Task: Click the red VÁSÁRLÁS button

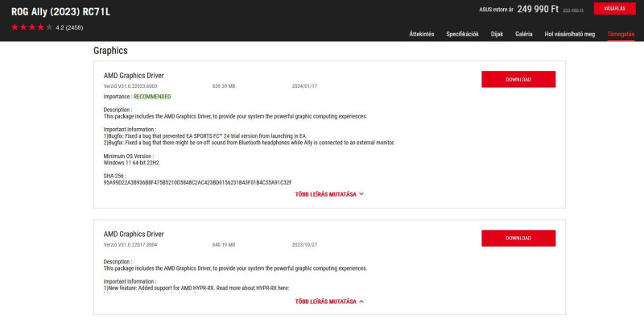Action: coord(614,9)
